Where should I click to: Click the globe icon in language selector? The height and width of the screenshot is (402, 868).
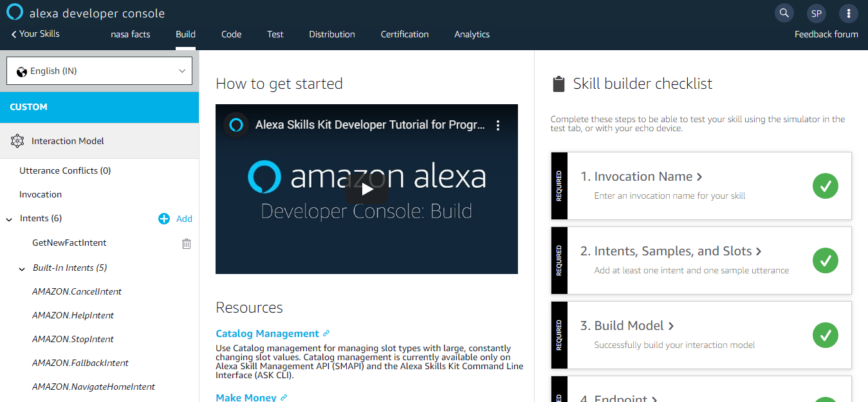22,71
